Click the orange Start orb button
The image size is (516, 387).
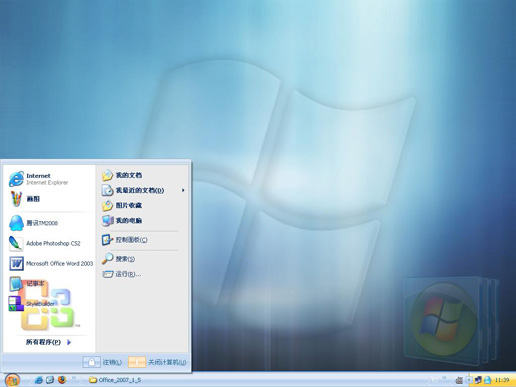point(12,380)
